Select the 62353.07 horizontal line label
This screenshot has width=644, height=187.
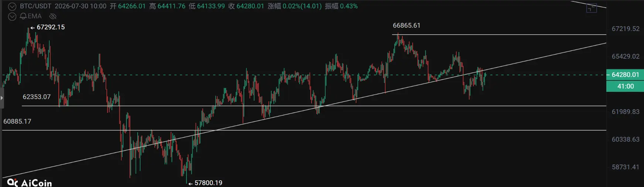37,97
